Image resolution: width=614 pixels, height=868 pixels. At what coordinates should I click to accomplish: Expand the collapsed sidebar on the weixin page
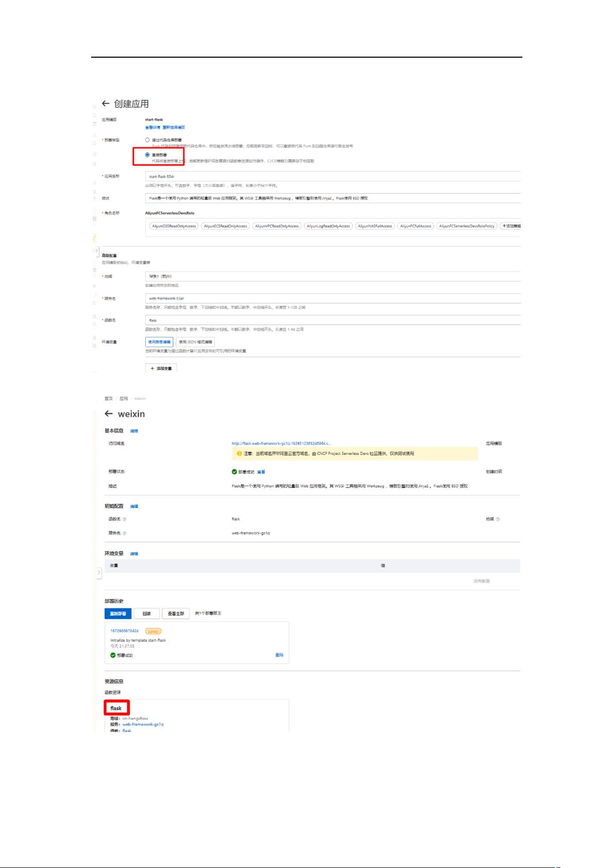99,573
